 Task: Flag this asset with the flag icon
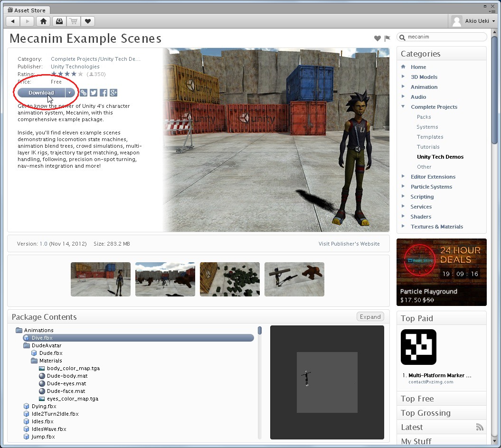coord(387,38)
